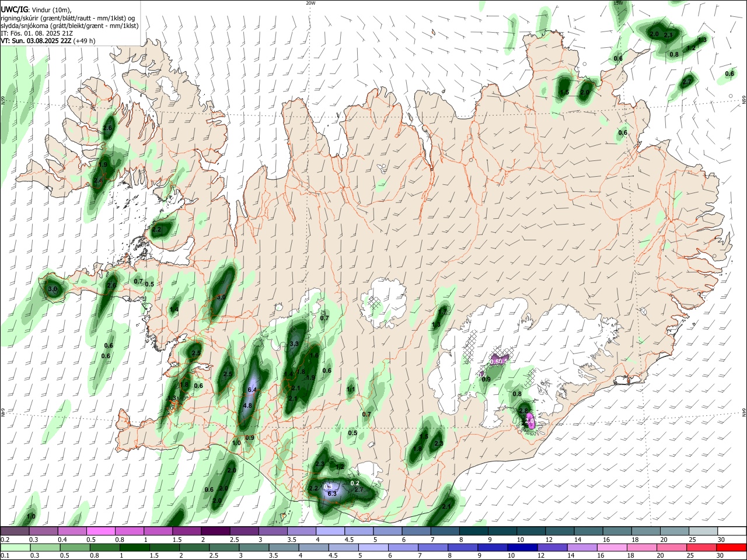747x560 pixels.
Task: Click the 20W longitude label
Action: [x=310, y=3]
